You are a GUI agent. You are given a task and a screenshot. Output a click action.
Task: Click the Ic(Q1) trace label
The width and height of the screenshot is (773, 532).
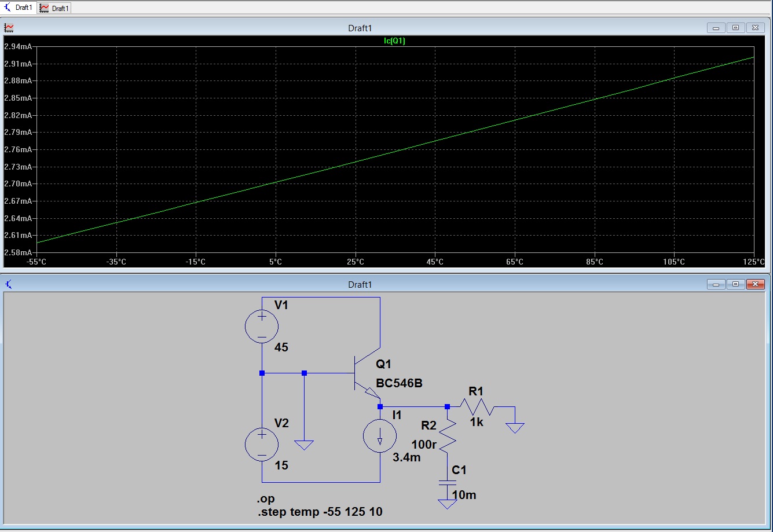point(394,41)
